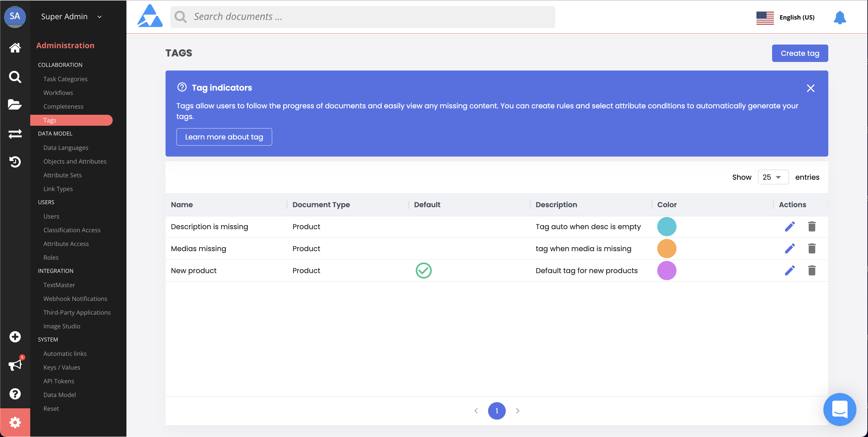Screen dimensions: 868x437
Task: Edit the Description is missing tag
Action: point(790,226)
